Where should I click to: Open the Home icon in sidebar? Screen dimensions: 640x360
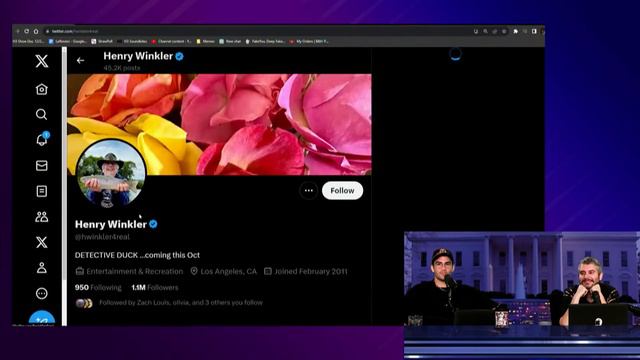(42, 89)
